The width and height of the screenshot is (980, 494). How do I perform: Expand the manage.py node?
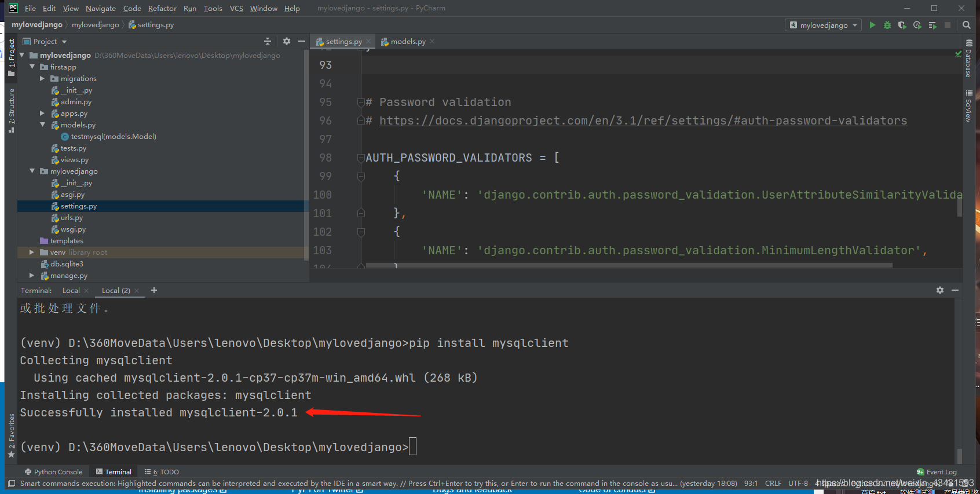pyautogui.click(x=32, y=275)
